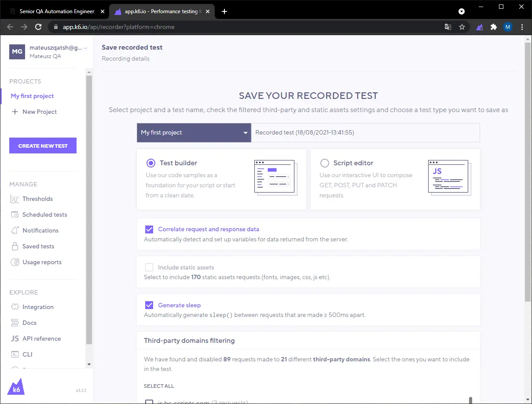This screenshot has width=532, height=404.
Task: Open the My first project dropdown
Action: coord(194,133)
